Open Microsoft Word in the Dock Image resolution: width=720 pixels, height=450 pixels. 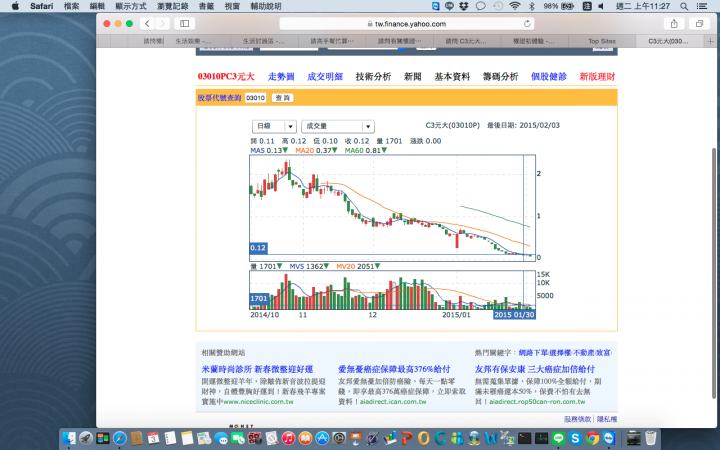point(491,438)
